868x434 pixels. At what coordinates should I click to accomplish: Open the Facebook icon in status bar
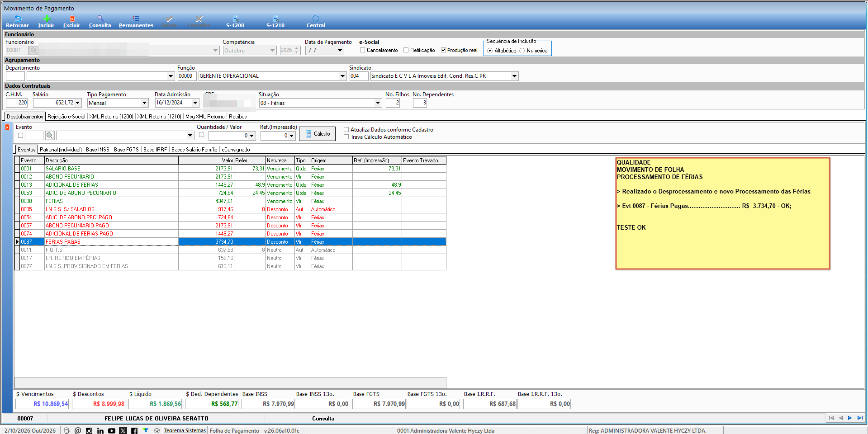pos(134,431)
